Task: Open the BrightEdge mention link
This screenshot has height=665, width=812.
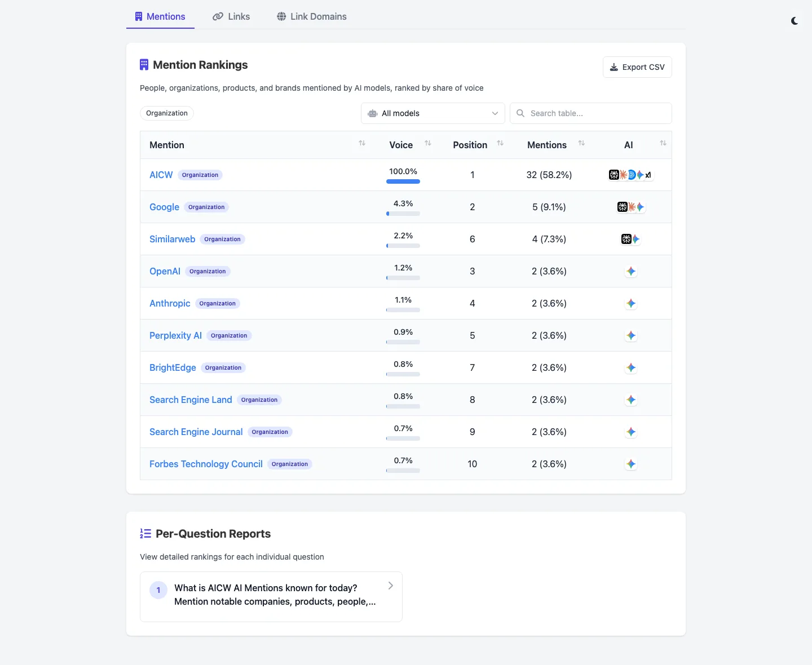Action: coord(173,367)
